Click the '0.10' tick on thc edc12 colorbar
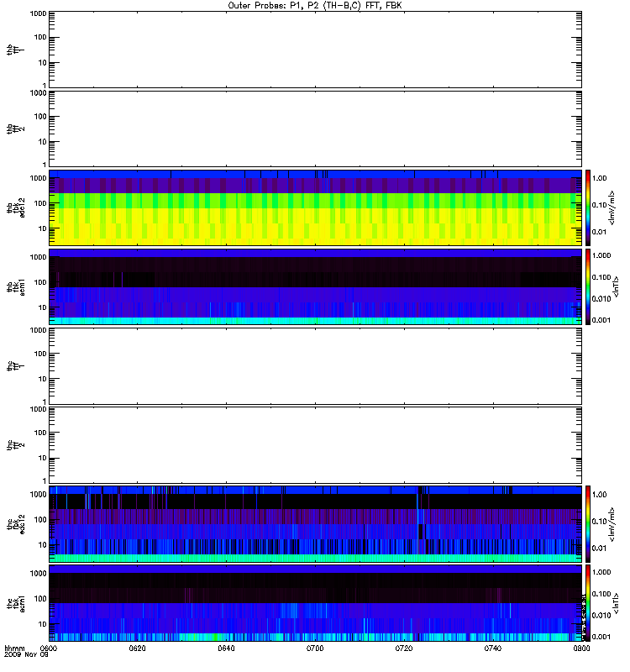630x672 pixels. (599, 522)
